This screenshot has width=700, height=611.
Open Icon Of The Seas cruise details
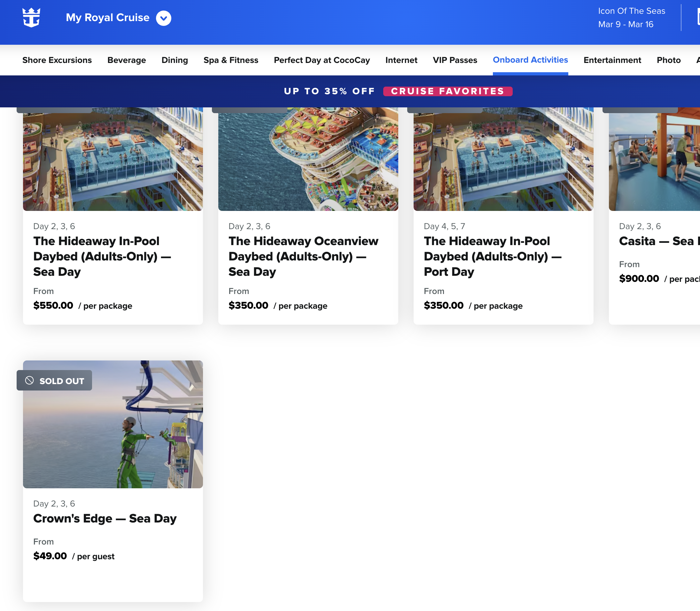point(632,11)
